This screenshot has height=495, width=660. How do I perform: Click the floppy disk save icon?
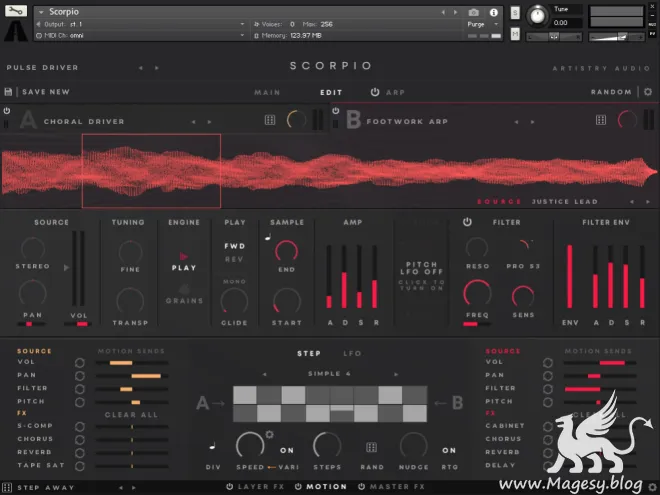[x=8, y=92]
